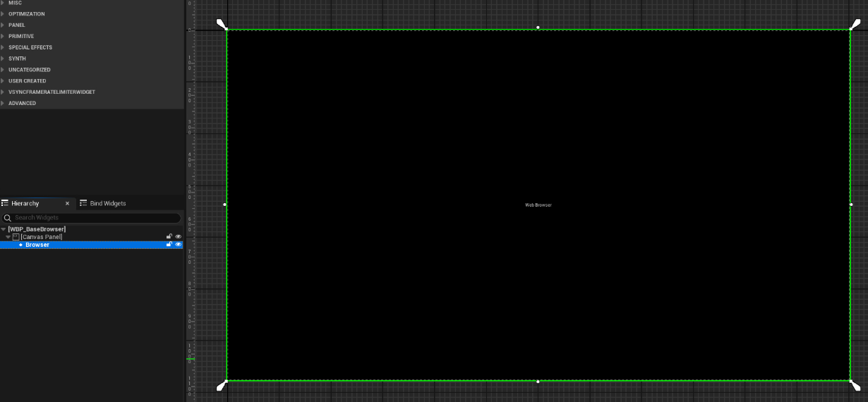
Task: Click the Canvas Panel widget type icon
Action: [x=16, y=237]
